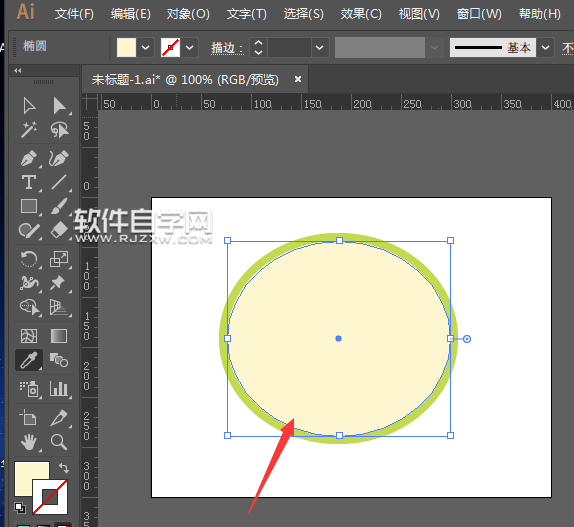
Task: Open the 对象(O) menu
Action: tap(188, 14)
